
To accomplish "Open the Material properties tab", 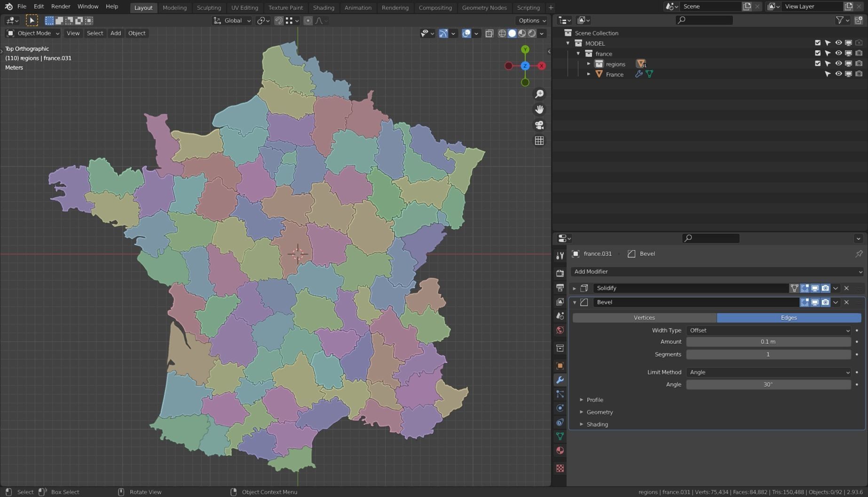I will click(x=560, y=450).
